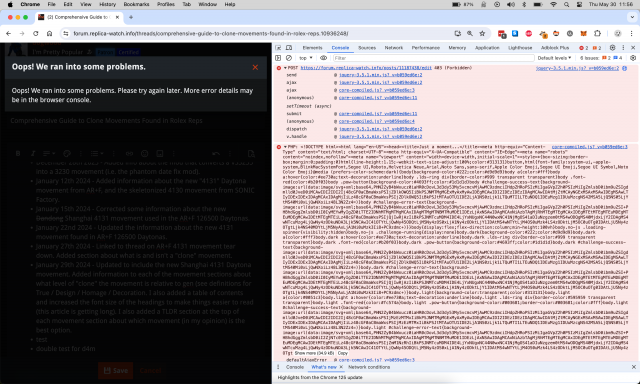
Task: Collapse the PHP error message entry
Action: point(285,147)
